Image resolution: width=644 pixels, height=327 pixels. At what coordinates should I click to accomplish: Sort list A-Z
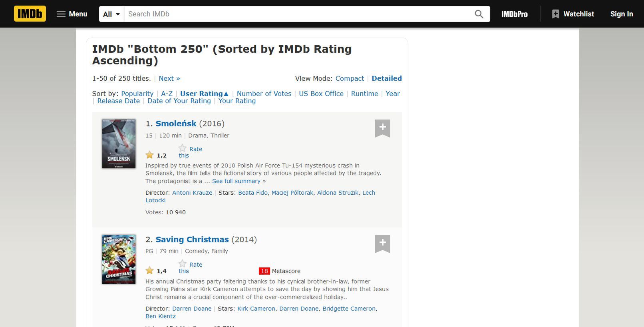167,94
